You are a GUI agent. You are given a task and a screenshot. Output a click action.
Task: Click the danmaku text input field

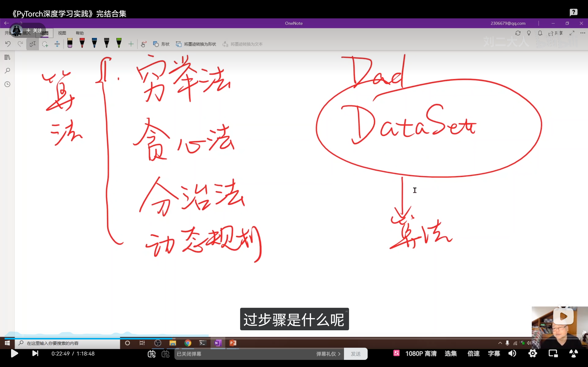(243, 354)
